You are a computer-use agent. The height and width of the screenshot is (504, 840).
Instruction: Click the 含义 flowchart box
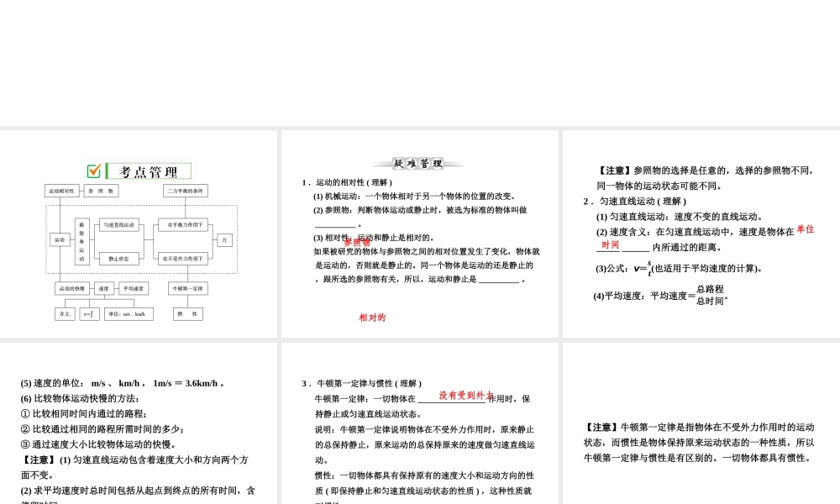point(65,314)
